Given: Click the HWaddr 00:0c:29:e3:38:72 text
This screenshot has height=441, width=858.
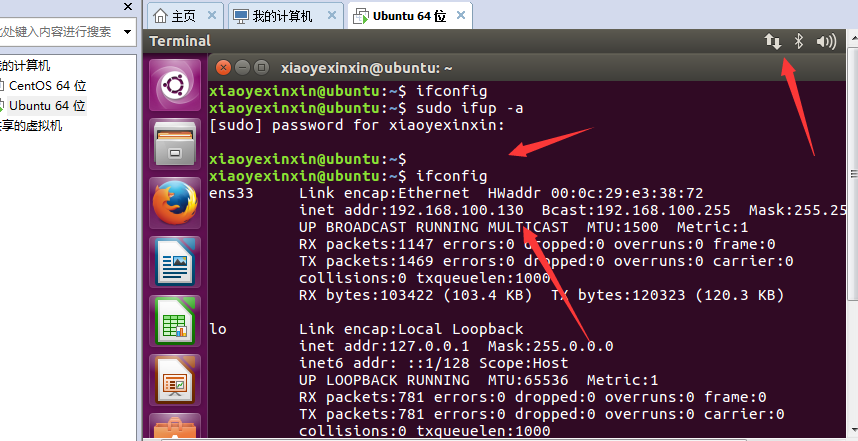Looking at the screenshot, I should (x=595, y=193).
